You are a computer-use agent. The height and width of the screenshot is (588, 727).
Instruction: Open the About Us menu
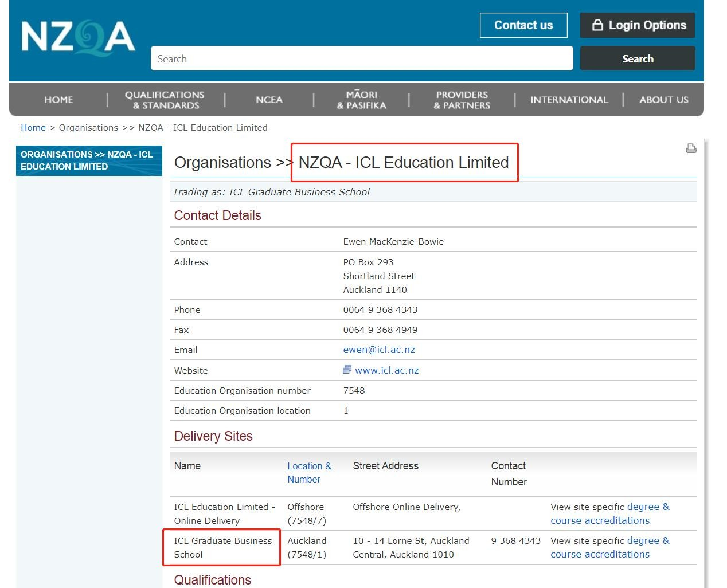(x=664, y=100)
